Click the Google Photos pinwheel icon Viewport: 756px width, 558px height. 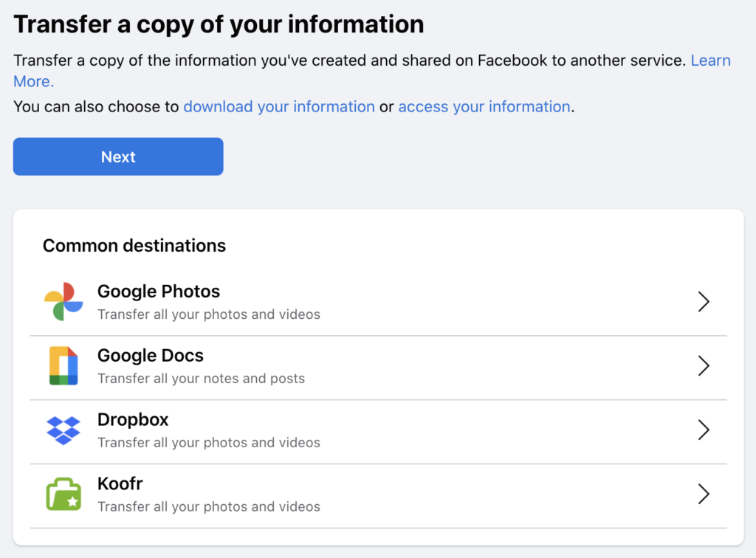pyautogui.click(x=63, y=302)
